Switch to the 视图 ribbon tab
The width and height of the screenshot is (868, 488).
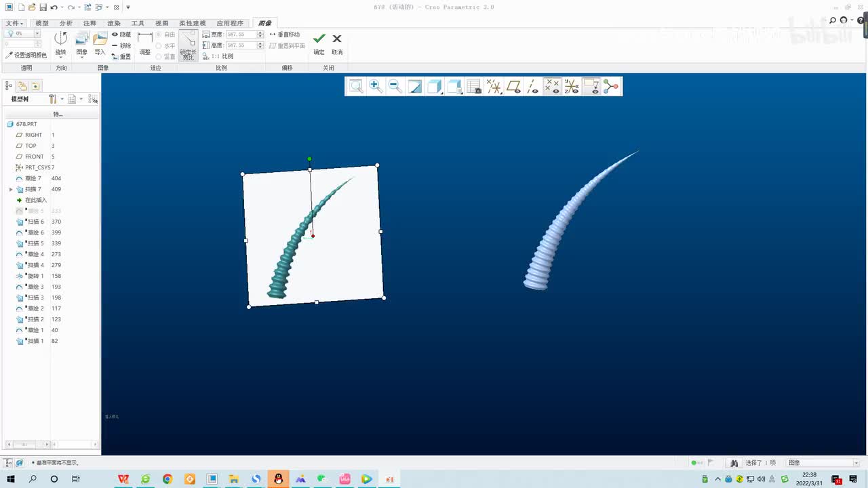click(x=161, y=23)
